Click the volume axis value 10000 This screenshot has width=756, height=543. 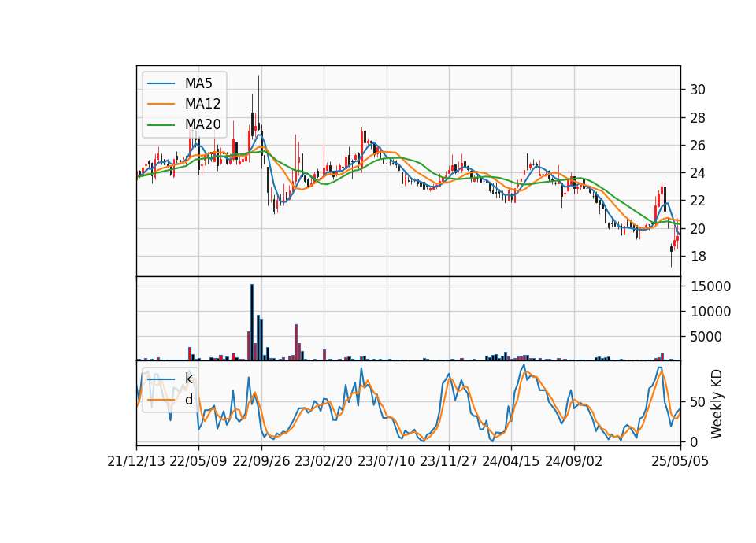pos(710,312)
